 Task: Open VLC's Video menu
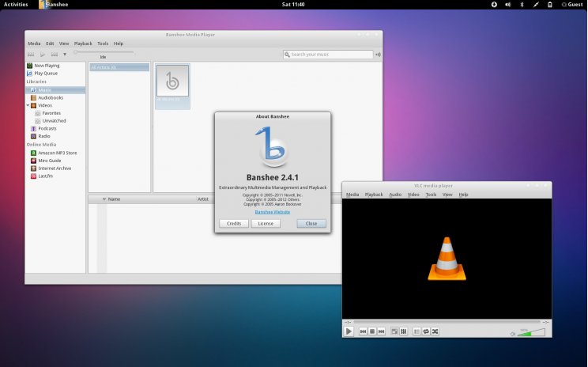click(413, 195)
